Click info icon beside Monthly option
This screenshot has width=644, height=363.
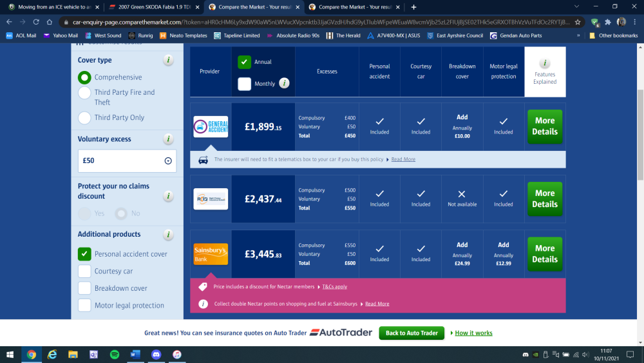point(284,83)
